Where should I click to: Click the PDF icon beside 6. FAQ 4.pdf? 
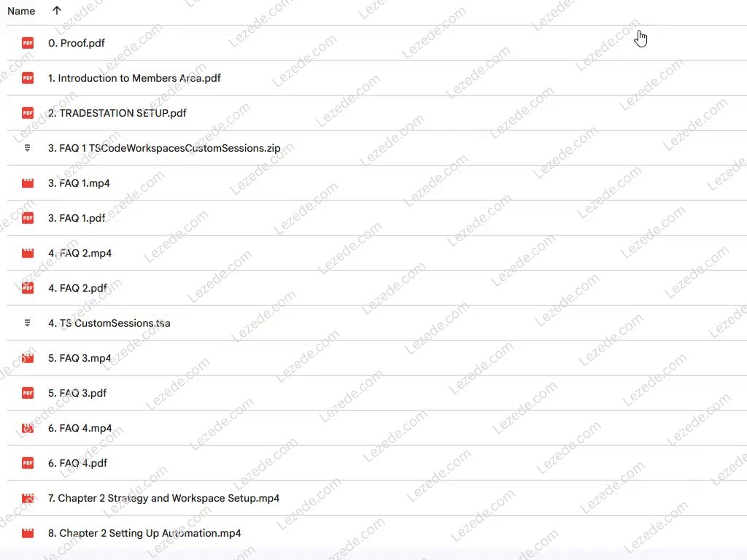pos(28,463)
